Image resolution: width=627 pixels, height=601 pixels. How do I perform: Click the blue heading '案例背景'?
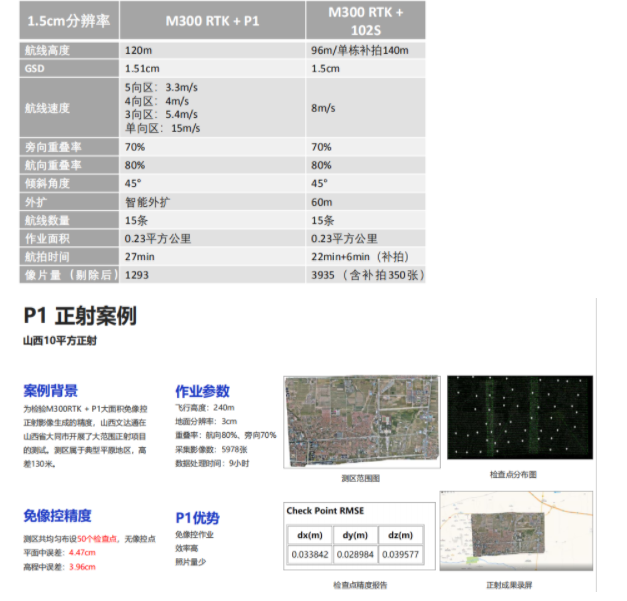pos(51,391)
